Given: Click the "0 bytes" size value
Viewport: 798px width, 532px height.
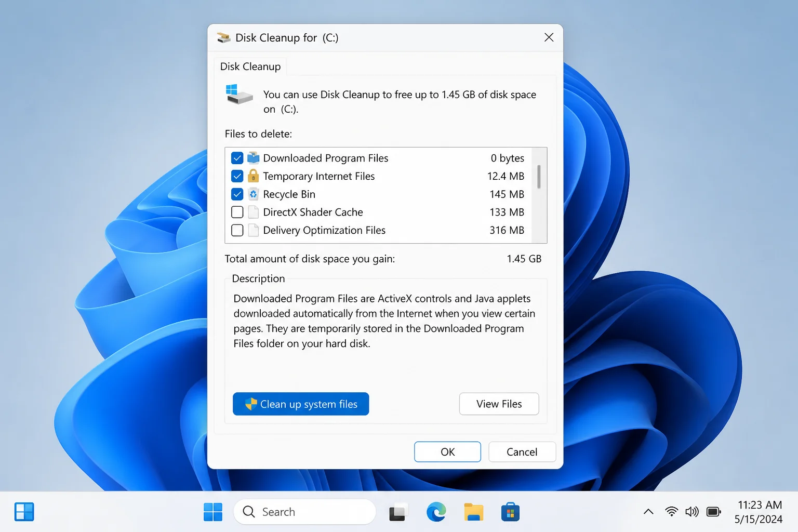Looking at the screenshot, I should point(508,158).
